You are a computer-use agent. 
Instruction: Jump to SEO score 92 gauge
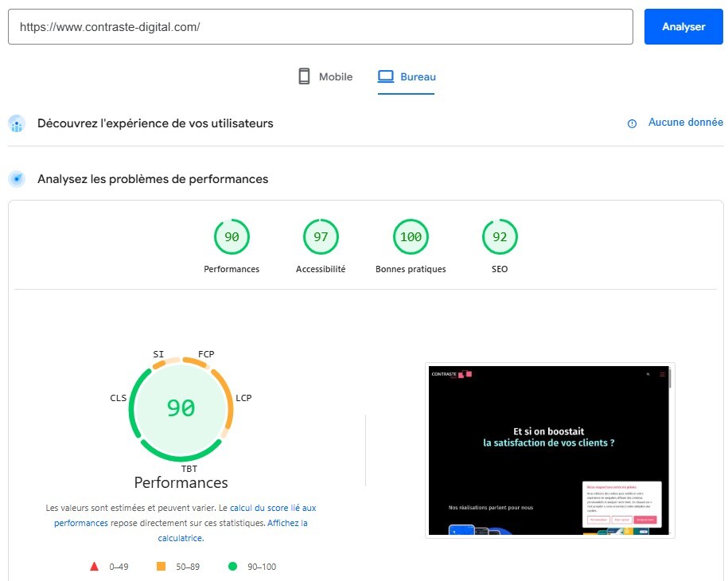(500, 237)
